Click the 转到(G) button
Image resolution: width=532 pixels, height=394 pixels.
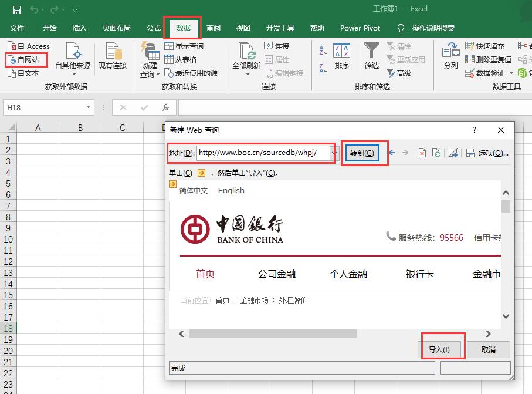point(364,153)
